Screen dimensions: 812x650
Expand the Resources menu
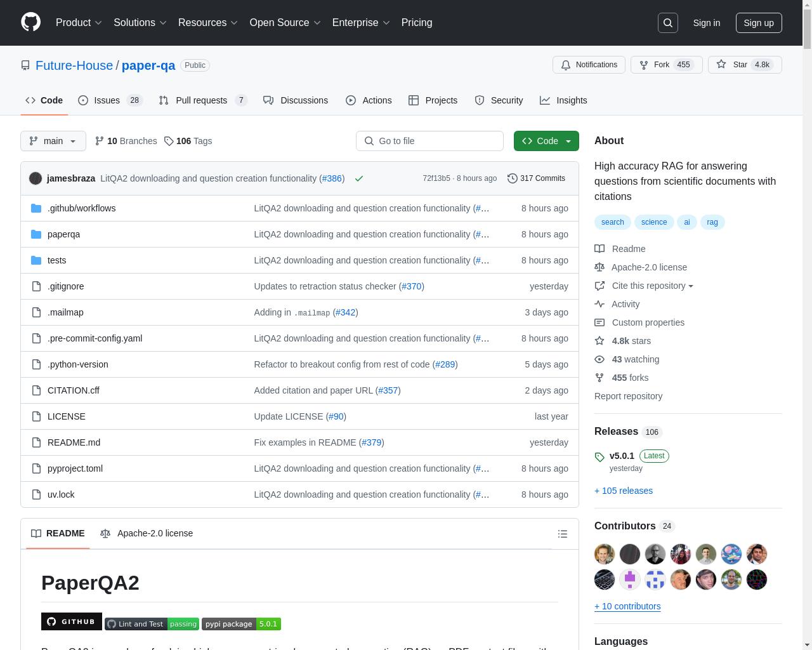point(208,23)
